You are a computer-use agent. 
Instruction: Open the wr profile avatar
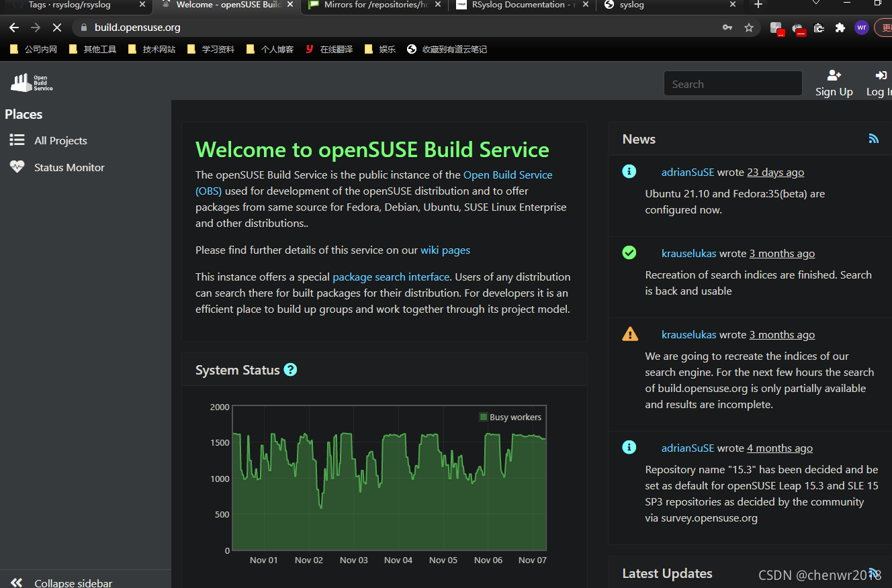coord(862,28)
